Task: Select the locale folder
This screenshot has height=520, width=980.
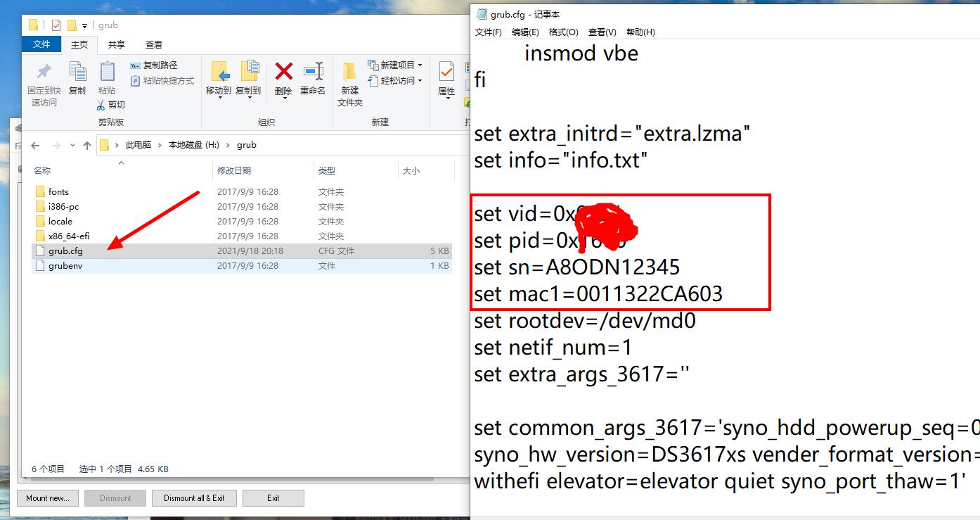Action: 60,221
